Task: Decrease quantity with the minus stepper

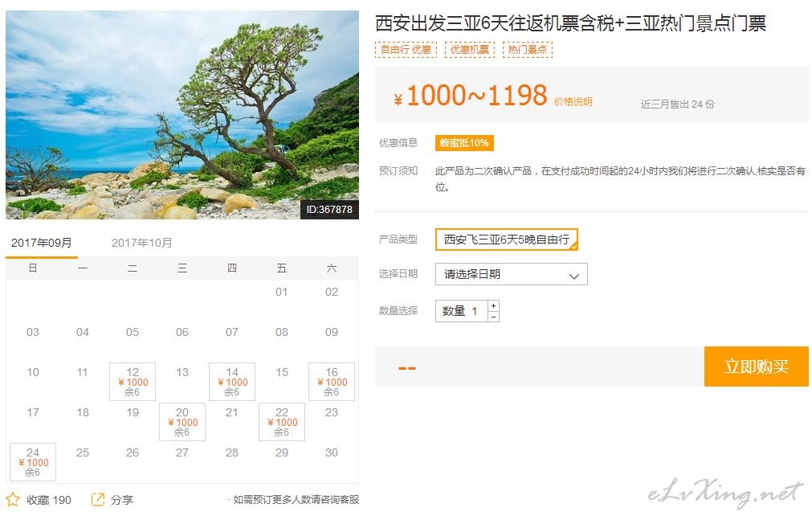Action: [493, 316]
